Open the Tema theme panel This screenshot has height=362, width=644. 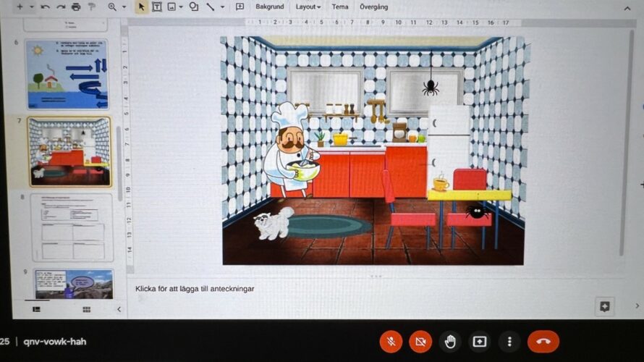click(x=339, y=7)
